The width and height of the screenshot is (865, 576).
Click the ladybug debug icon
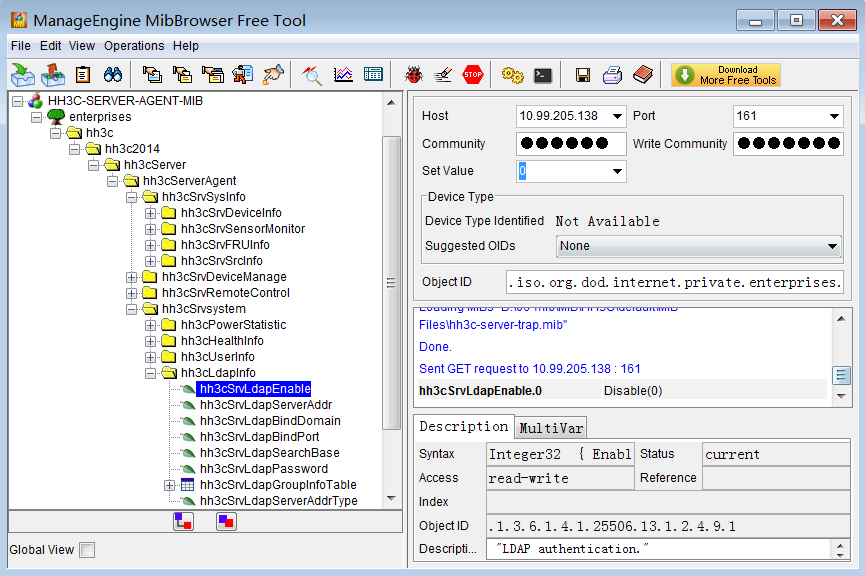[x=414, y=74]
